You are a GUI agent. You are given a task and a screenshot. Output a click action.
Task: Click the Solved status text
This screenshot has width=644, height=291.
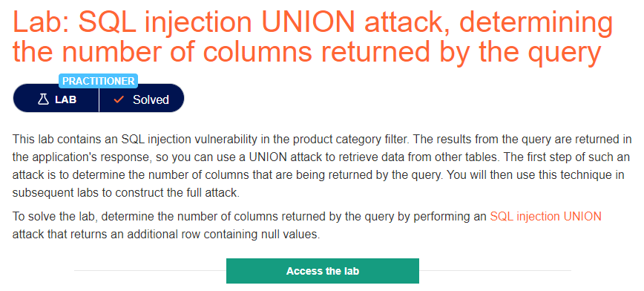tap(151, 99)
